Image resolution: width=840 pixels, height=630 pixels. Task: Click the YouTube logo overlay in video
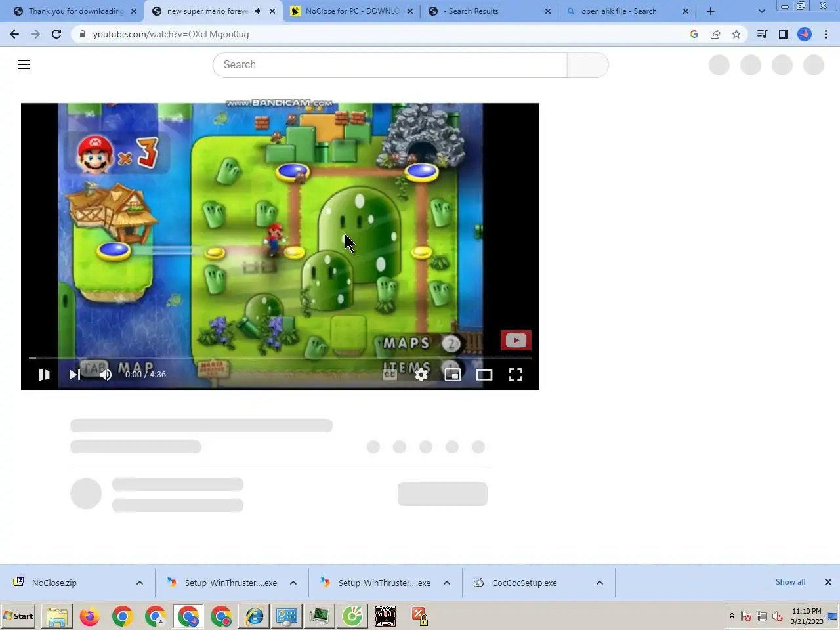516,340
